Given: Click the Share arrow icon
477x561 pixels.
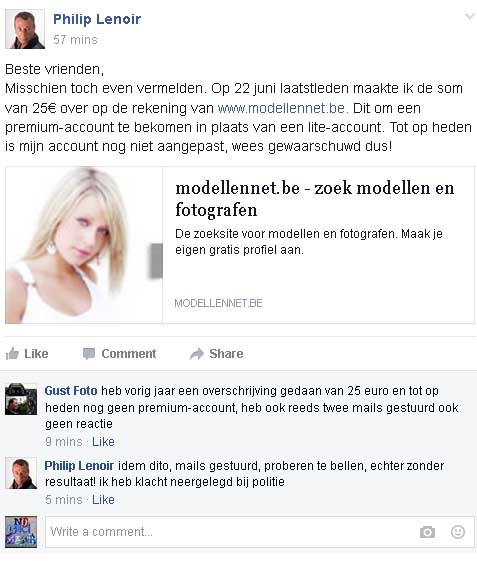Looking at the screenshot, I should coord(197,353).
